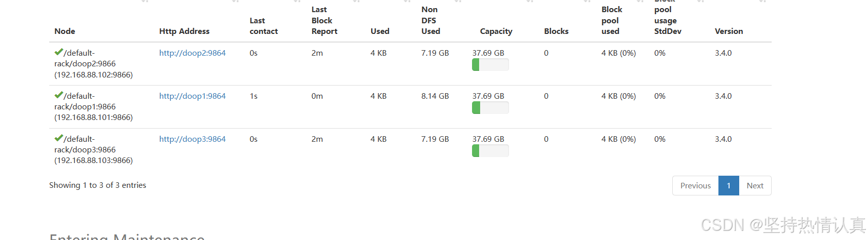Sort by Non DFS Used column header
868x240 pixels.
tap(430, 20)
